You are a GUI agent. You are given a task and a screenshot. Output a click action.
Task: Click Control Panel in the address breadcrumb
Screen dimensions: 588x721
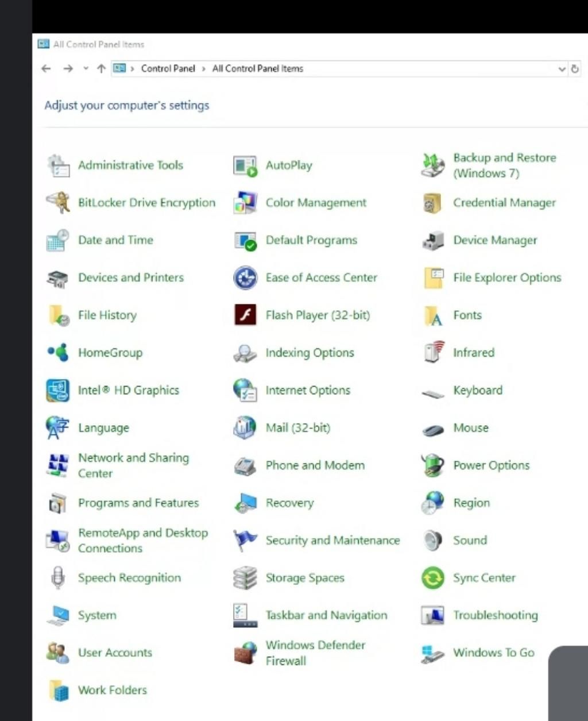[x=168, y=68]
